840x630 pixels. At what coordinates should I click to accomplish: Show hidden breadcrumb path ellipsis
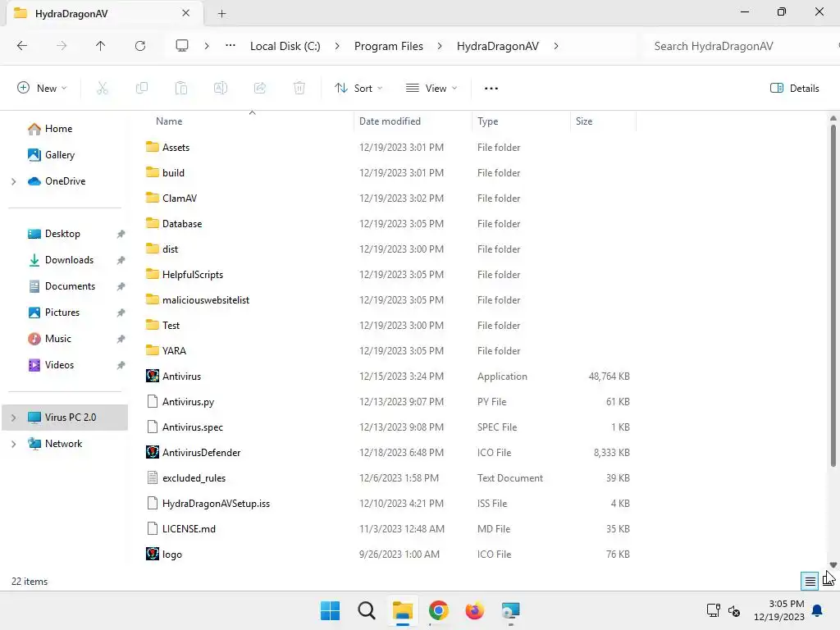point(231,46)
